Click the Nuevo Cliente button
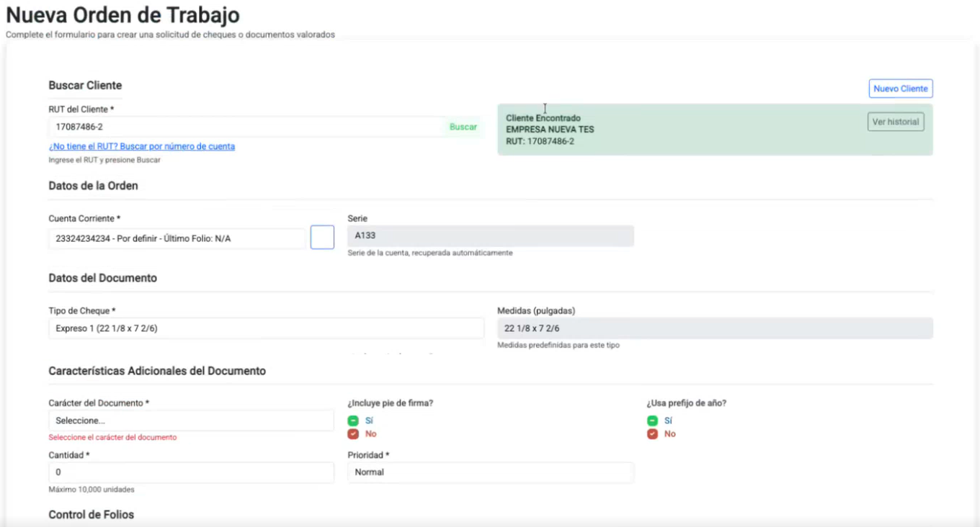The width and height of the screenshot is (980, 527). click(x=901, y=89)
